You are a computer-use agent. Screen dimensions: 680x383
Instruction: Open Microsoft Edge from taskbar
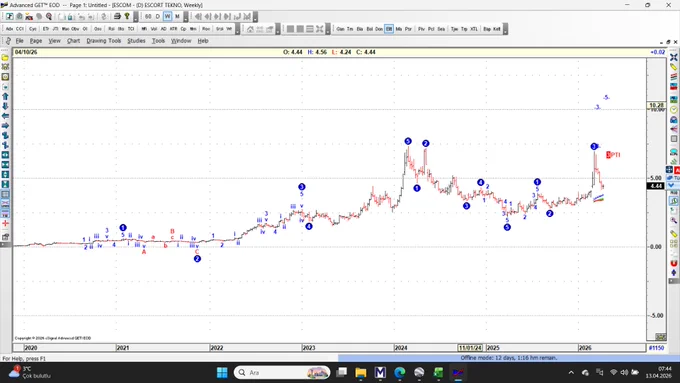click(x=400, y=373)
